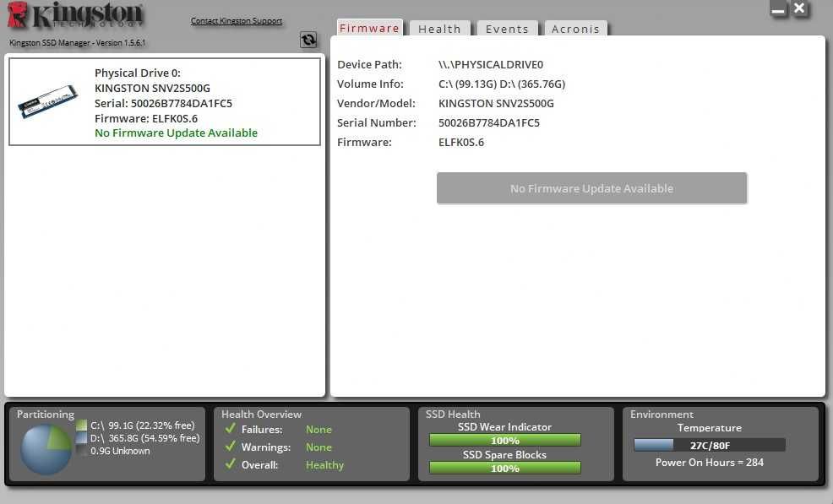
Task: Click the SSD Spare Blocks label
Action: coord(504,454)
